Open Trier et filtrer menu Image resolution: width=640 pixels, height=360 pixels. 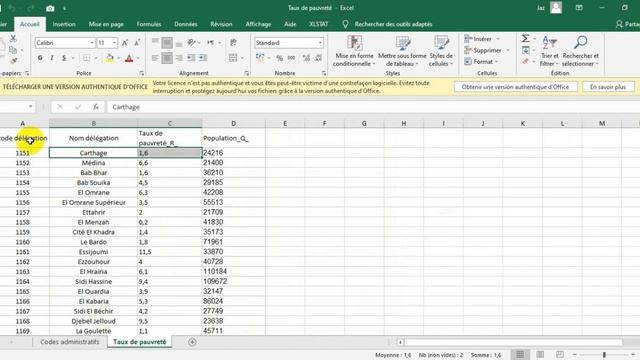[x=549, y=51]
